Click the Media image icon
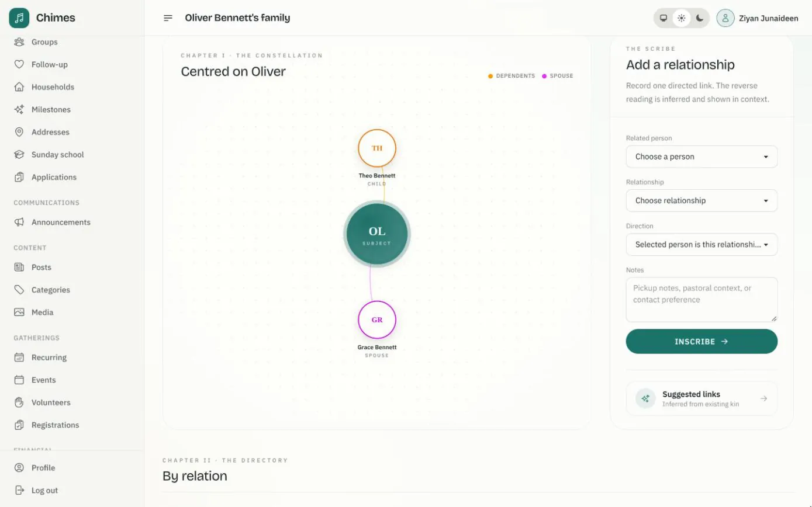Screen dimensions: 812x507 pyautogui.click(x=19, y=312)
